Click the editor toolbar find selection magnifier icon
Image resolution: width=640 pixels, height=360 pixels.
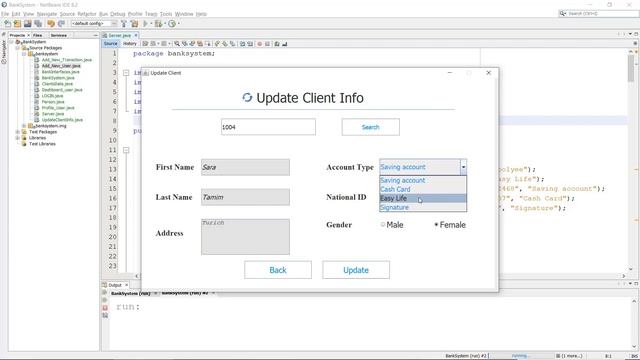click(x=177, y=44)
